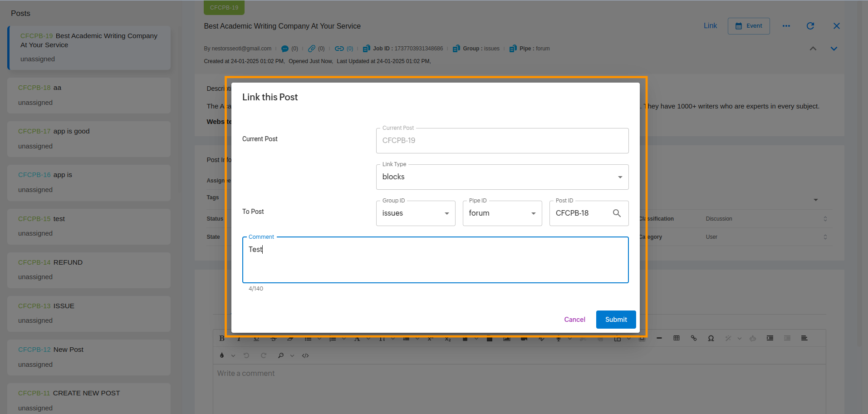Select post CFCPB-15 test

point(89,227)
